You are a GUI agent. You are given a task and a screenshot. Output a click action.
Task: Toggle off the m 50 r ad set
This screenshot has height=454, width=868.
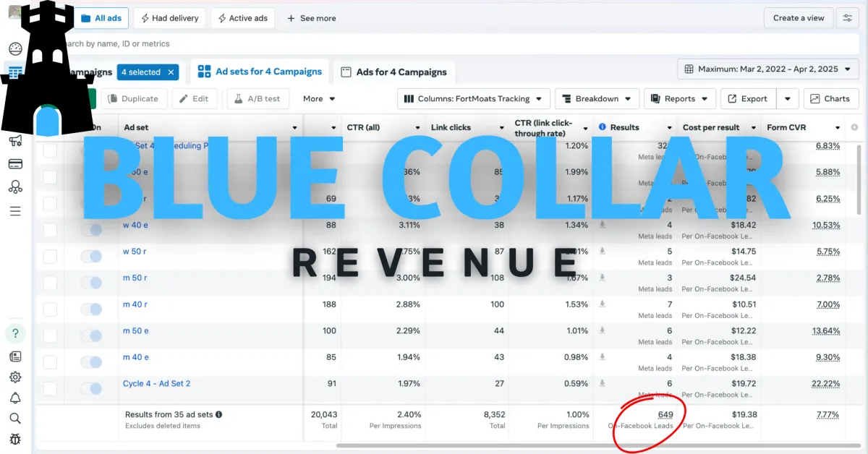click(91, 283)
